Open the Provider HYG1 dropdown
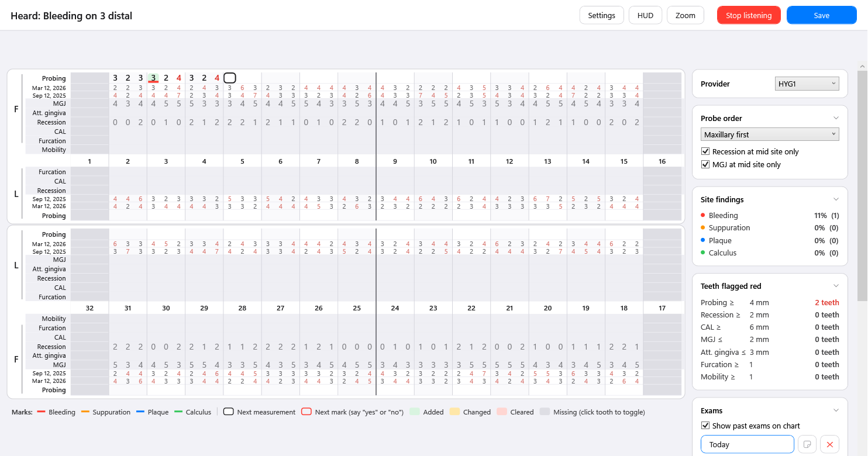The width and height of the screenshot is (868, 456). [x=807, y=84]
